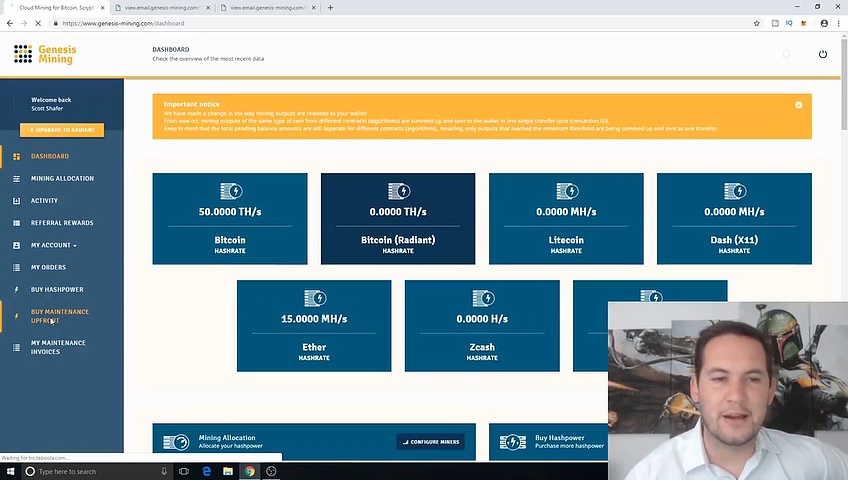The height and width of the screenshot is (480, 848).
Task: Click the My Orders list icon
Action: 16,267
